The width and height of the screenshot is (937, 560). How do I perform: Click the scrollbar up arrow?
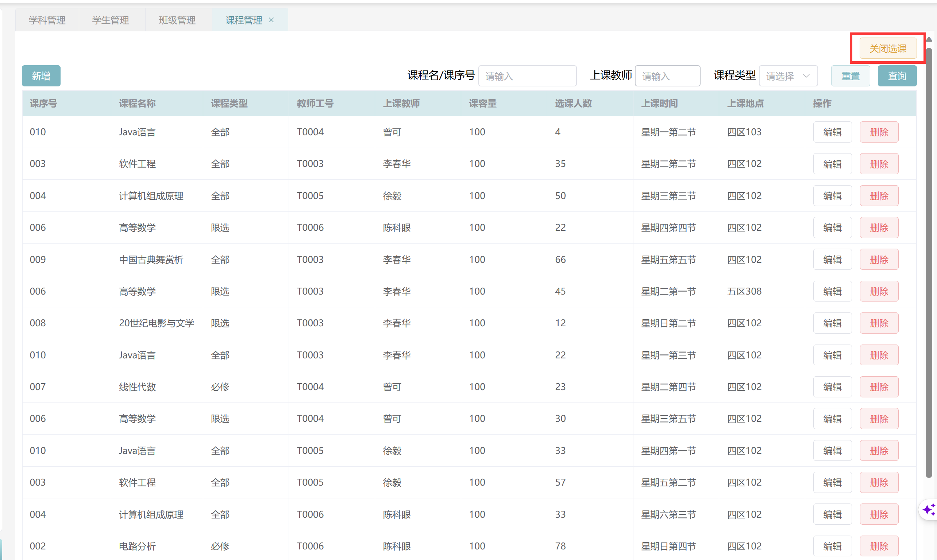point(929,39)
